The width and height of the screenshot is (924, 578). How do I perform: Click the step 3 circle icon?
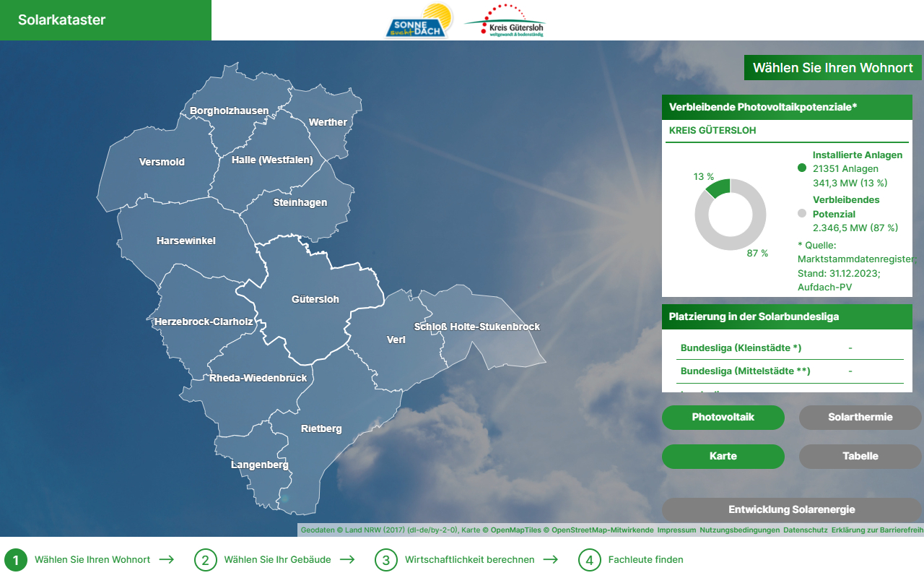[386, 560]
